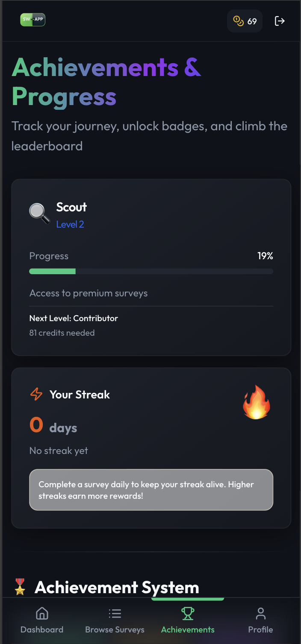
Task: Click the Browse Surveys list icon
Action: click(x=115, y=614)
